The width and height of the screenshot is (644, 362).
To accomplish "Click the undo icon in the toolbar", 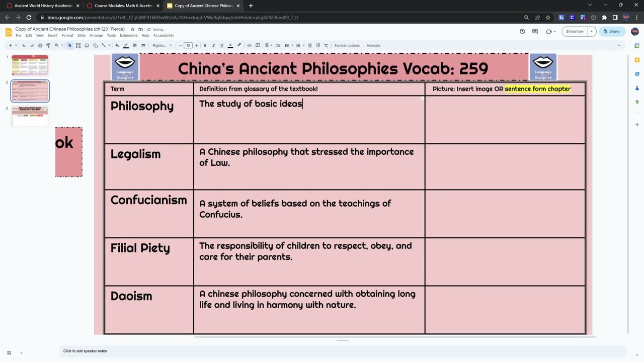I will (x=24, y=45).
